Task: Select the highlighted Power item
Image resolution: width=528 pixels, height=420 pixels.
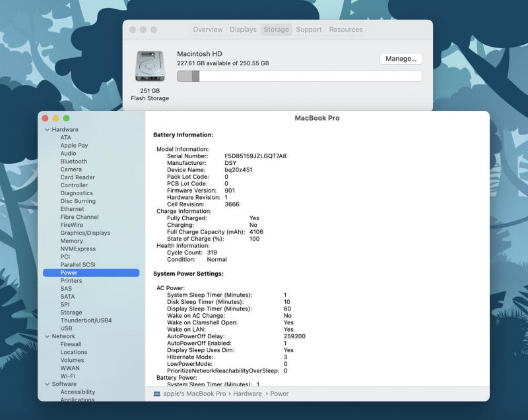Action: (91, 273)
